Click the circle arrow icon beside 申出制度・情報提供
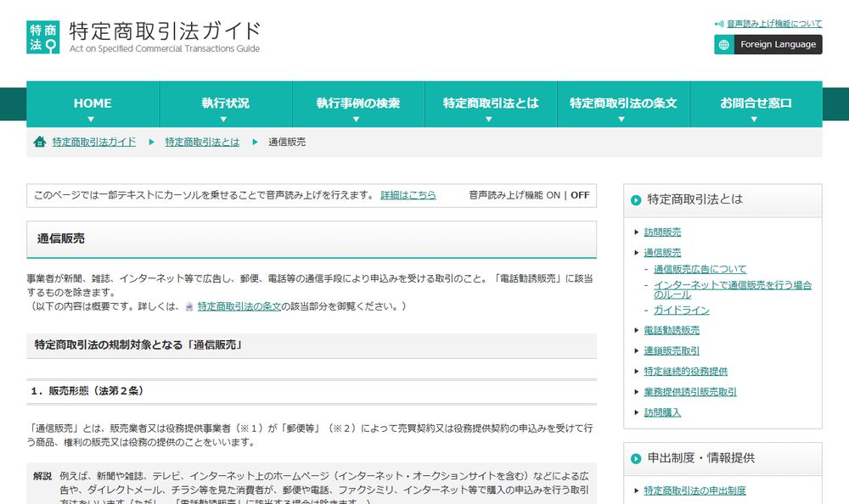This screenshot has height=504, width=849. tap(636, 458)
